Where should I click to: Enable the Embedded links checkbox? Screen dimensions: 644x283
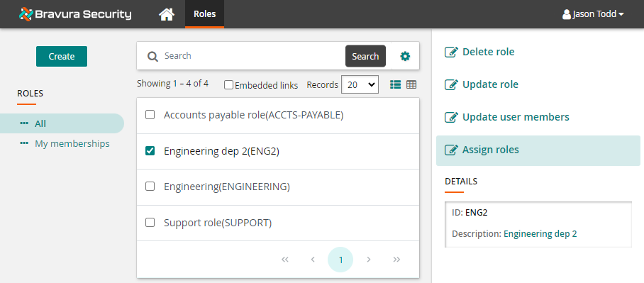click(x=228, y=85)
